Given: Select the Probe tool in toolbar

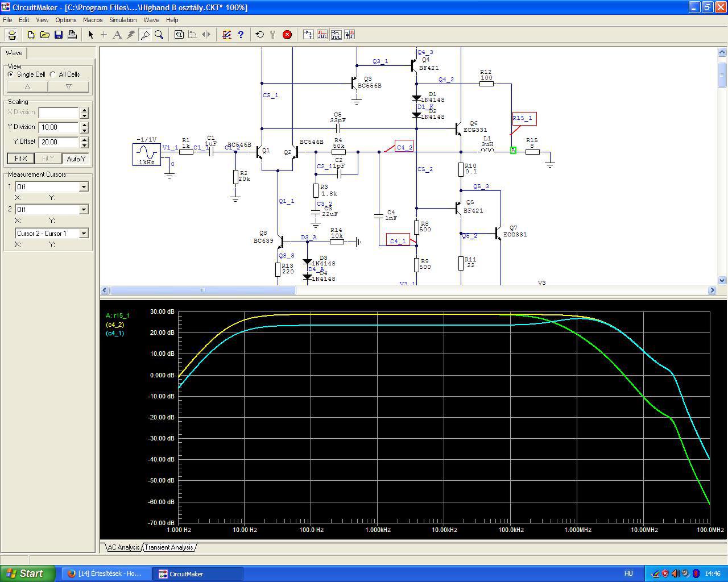Looking at the screenshot, I should pos(145,35).
